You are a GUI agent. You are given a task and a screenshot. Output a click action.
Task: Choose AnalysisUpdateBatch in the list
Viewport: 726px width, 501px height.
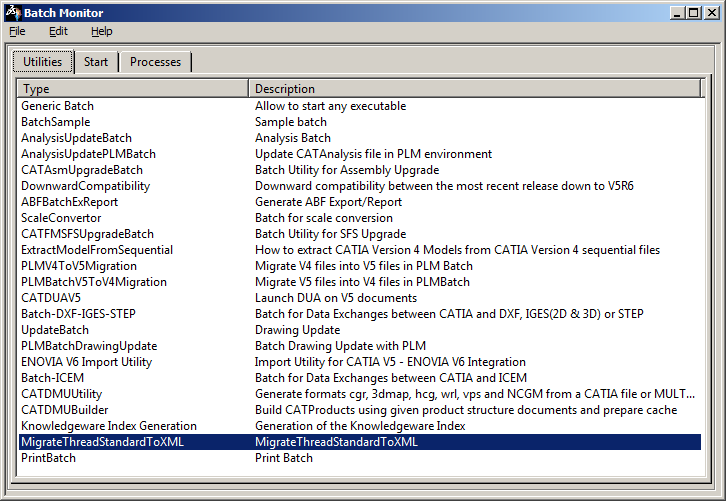(76, 138)
